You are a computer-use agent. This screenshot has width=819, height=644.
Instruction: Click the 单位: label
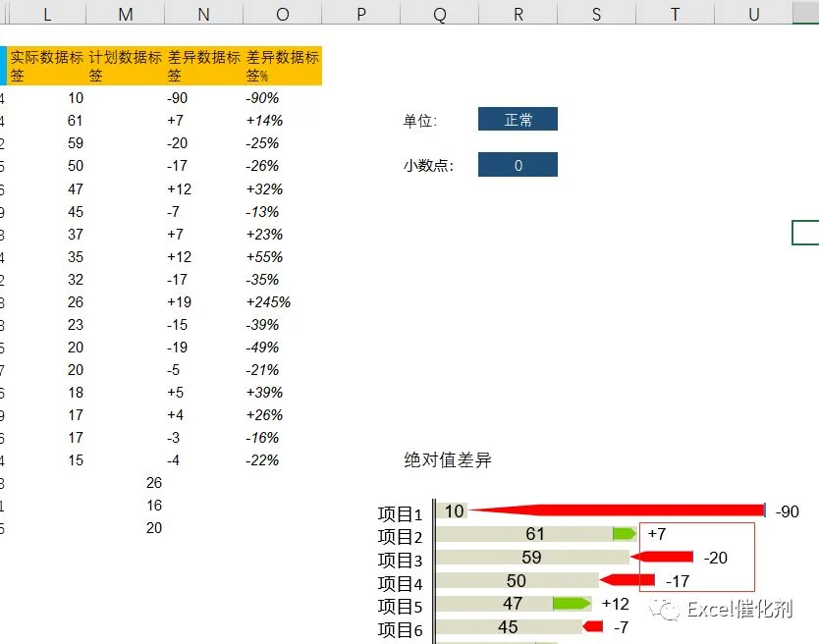point(420,121)
